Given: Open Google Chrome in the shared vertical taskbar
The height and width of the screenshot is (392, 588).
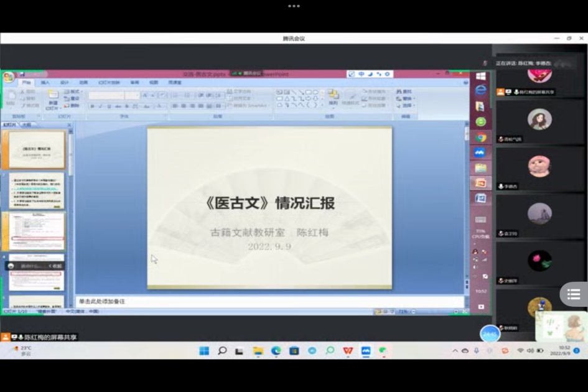Looking at the screenshot, I should [x=480, y=138].
